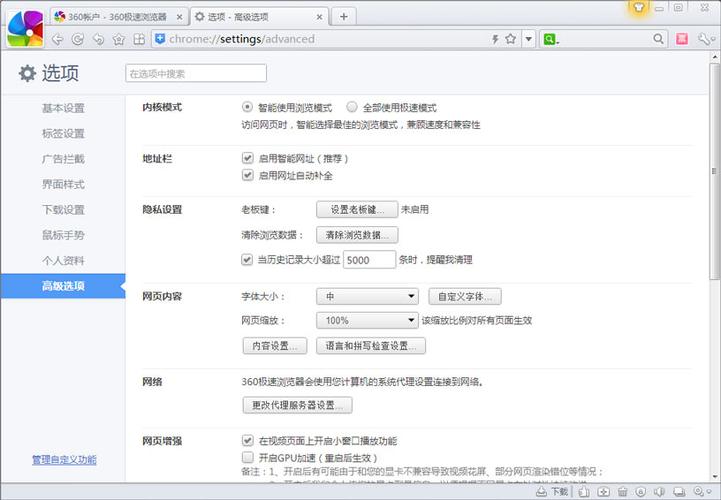Enable 开启GPU加速 checkbox

247,457
